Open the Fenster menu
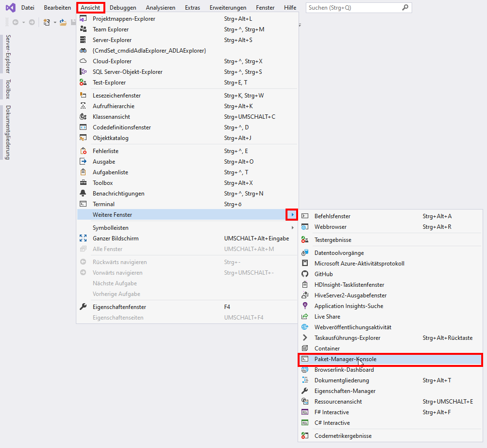Image resolution: width=487 pixels, height=448 pixels. click(265, 7)
